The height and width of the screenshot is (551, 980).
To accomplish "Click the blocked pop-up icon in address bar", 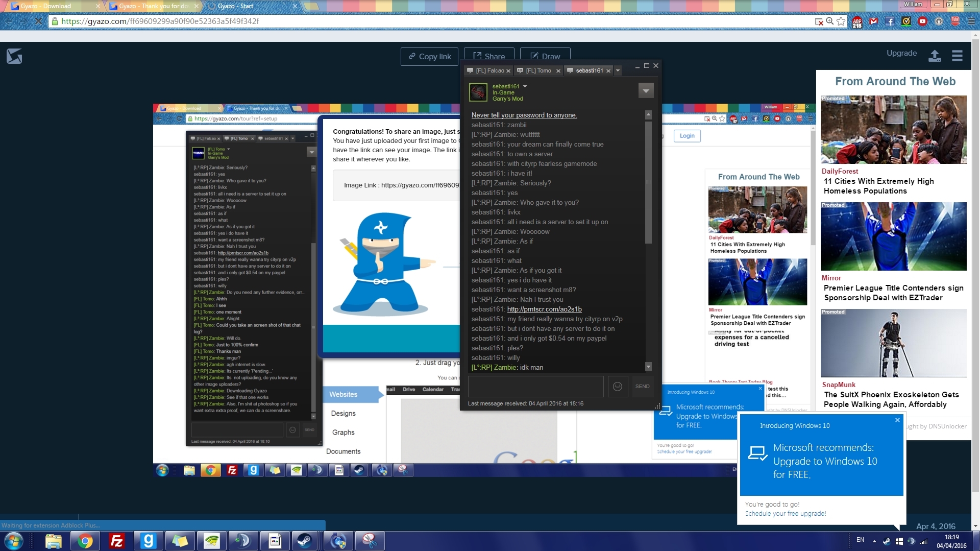I will click(x=819, y=21).
